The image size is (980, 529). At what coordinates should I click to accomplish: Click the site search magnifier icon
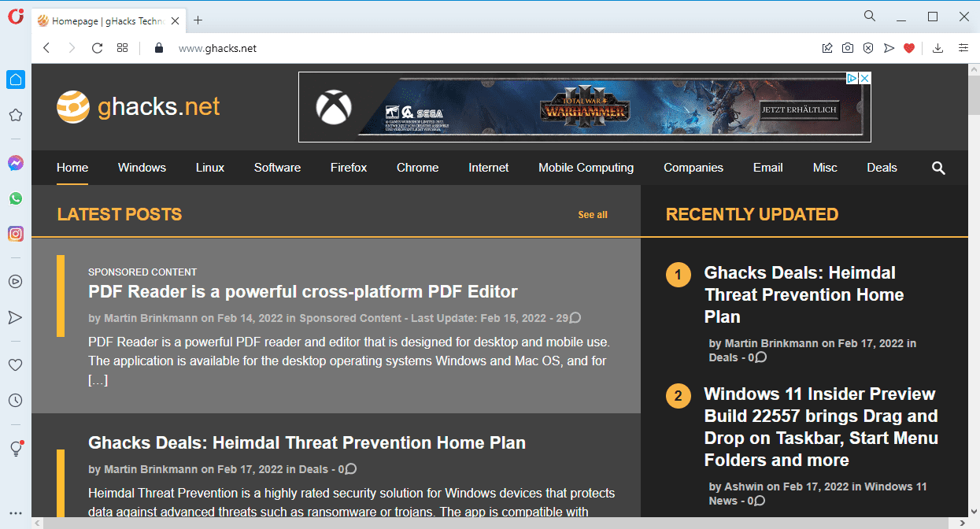(x=938, y=168)
